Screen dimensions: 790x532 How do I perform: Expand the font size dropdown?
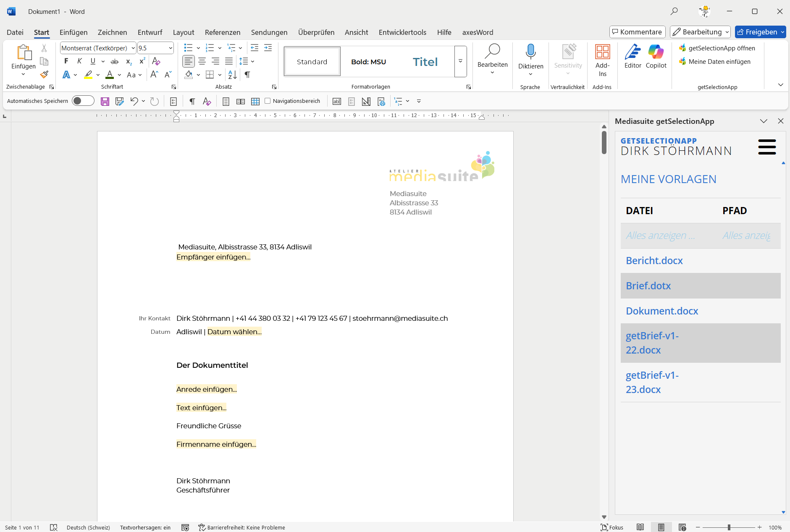pyautogui.click(x=171, y=48)
